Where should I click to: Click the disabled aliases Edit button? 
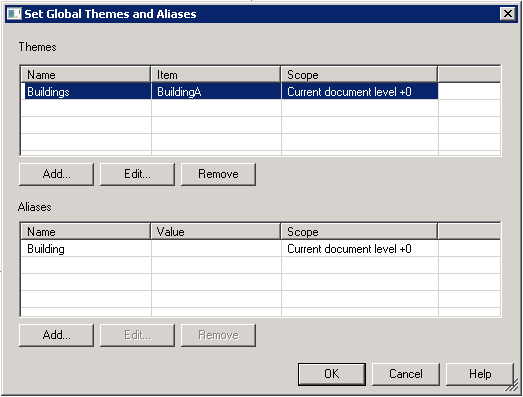(x=137, y=335)
